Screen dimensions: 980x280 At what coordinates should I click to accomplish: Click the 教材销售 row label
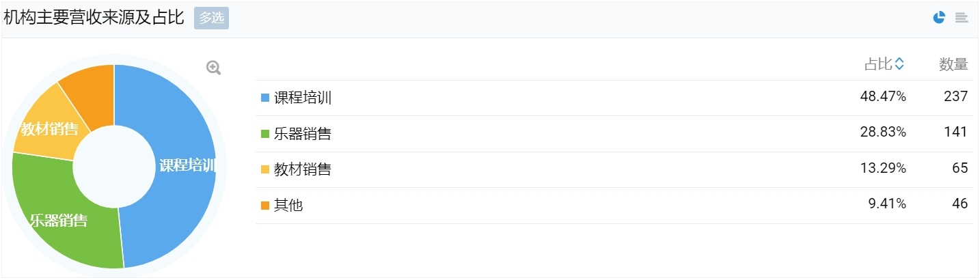303,169
